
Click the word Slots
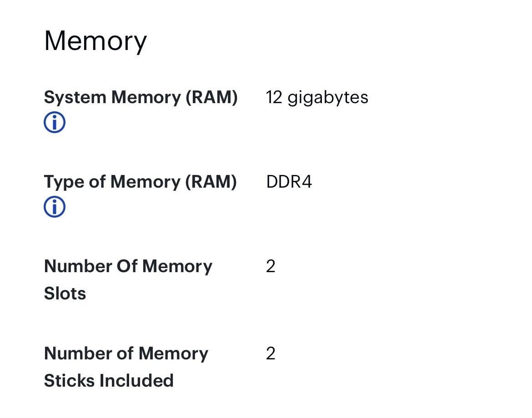(x=65, y=293)
